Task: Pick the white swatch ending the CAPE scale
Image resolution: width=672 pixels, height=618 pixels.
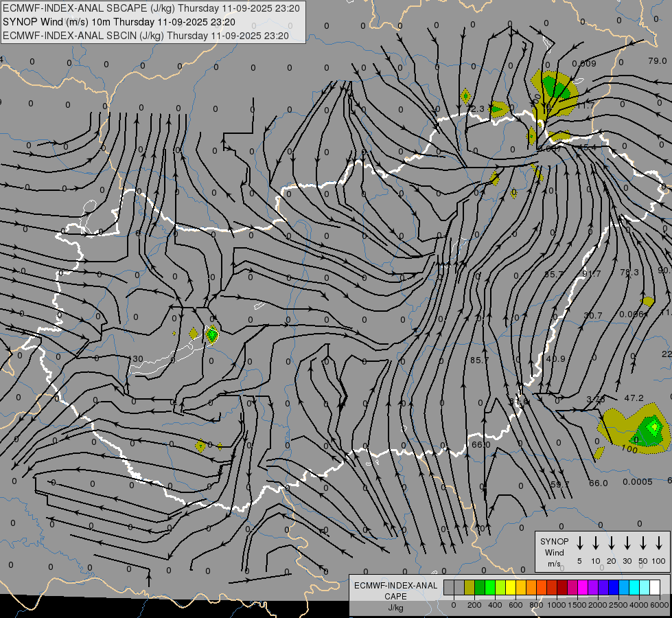Action: pyautogui.click(x=654, y=588)
